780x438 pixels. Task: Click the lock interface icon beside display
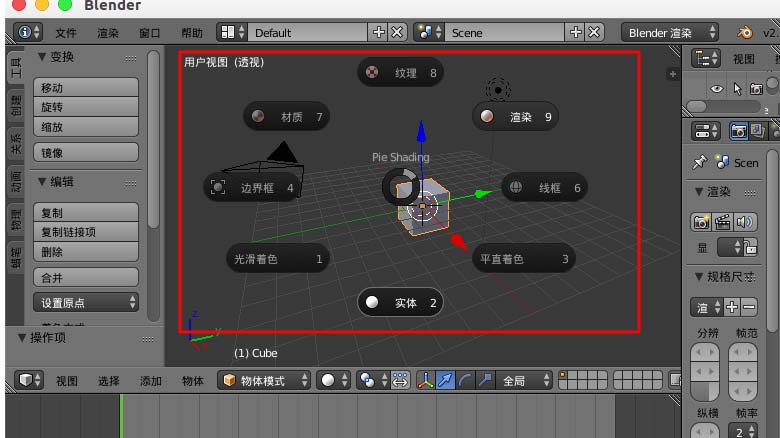click(750, 247)
